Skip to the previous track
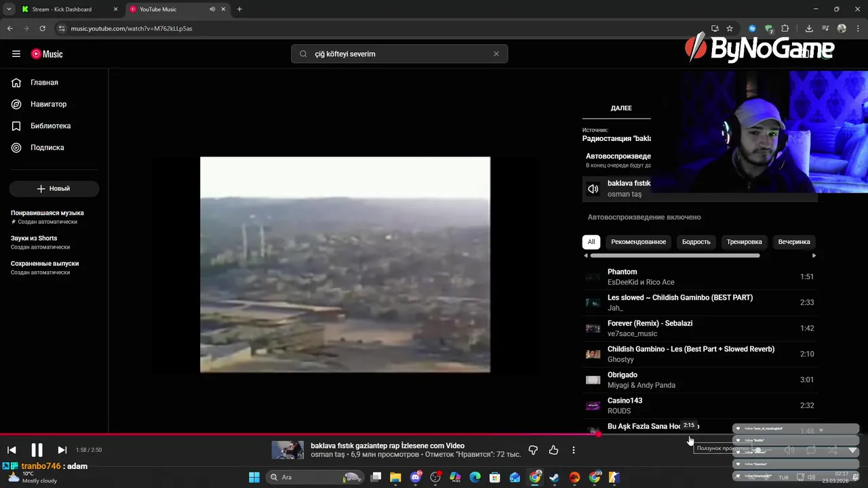 [12, 450]
